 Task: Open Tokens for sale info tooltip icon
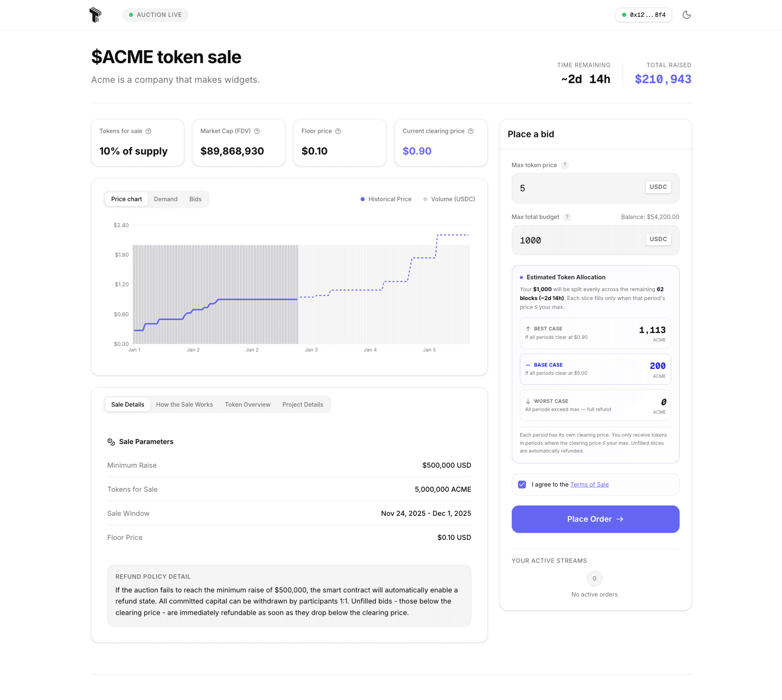pos(149,131)
